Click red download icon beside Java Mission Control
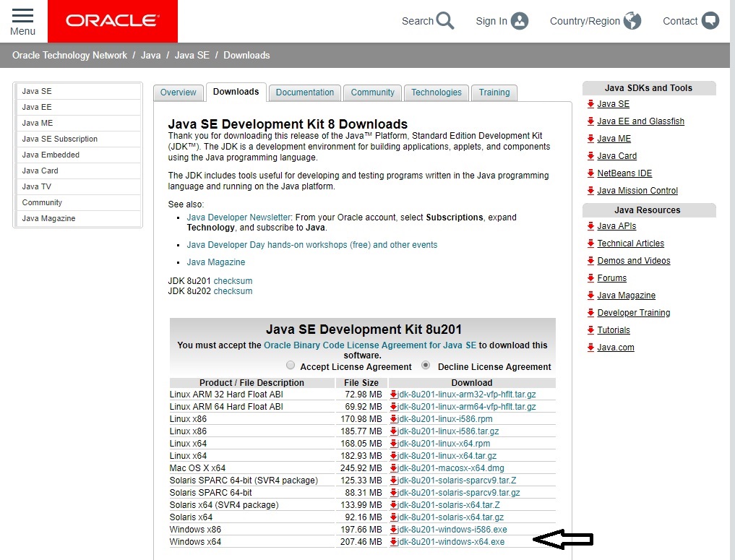This screenshot has width=735, height=560. tap(590, 191)
